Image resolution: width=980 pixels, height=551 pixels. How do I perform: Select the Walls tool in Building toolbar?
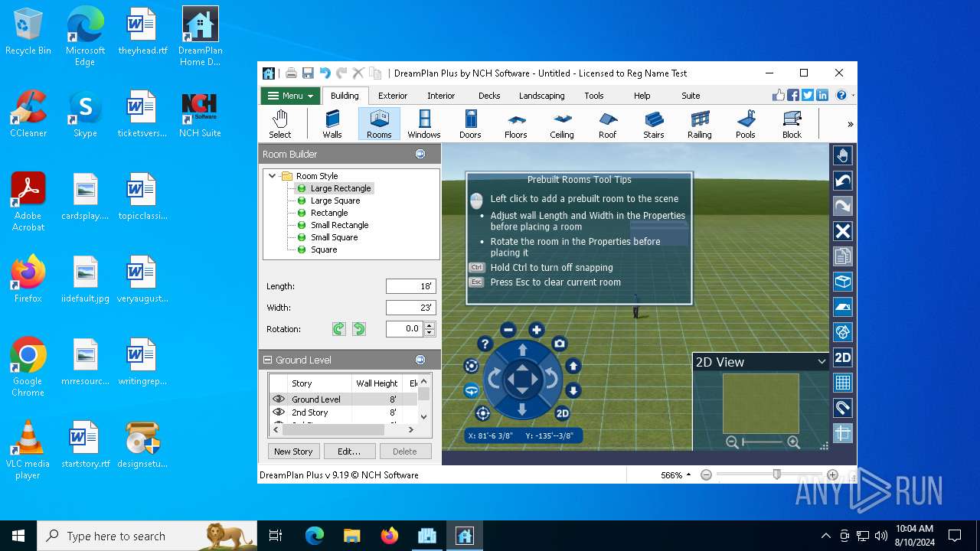pos(332,124)
